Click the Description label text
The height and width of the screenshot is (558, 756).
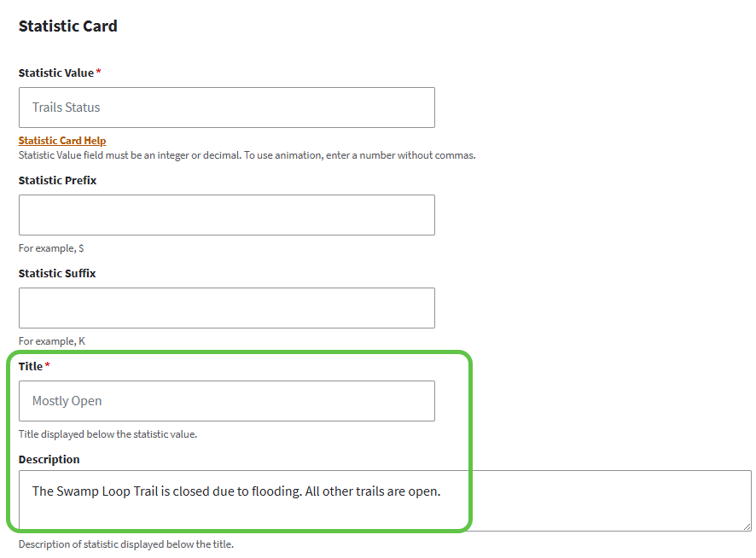point(49,460)
